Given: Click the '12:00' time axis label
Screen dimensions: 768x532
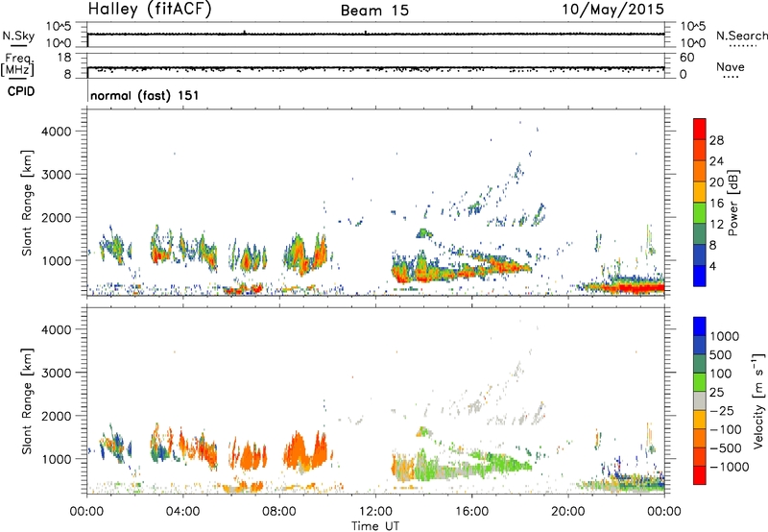Looking at the screenshot, I should click(375, 512).
